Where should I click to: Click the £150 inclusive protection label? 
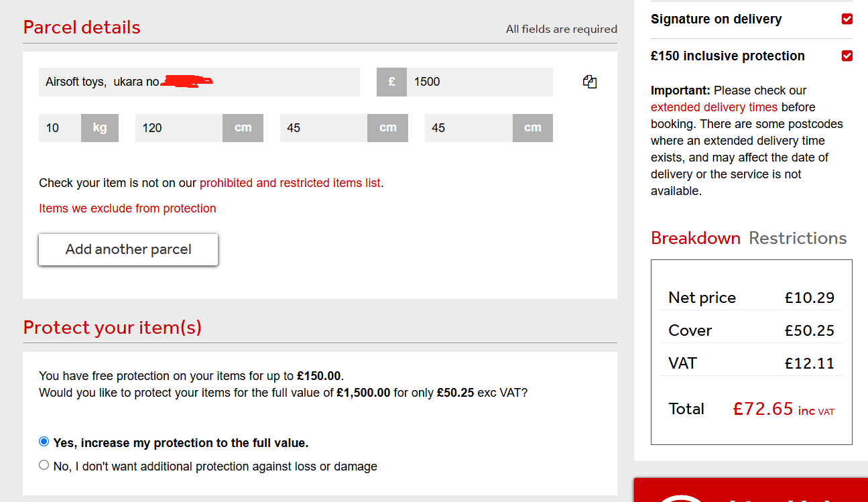click(728, 56)
